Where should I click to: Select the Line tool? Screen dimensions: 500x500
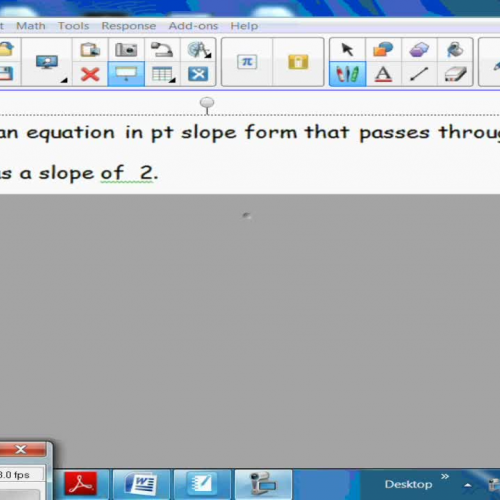point(419,74)
